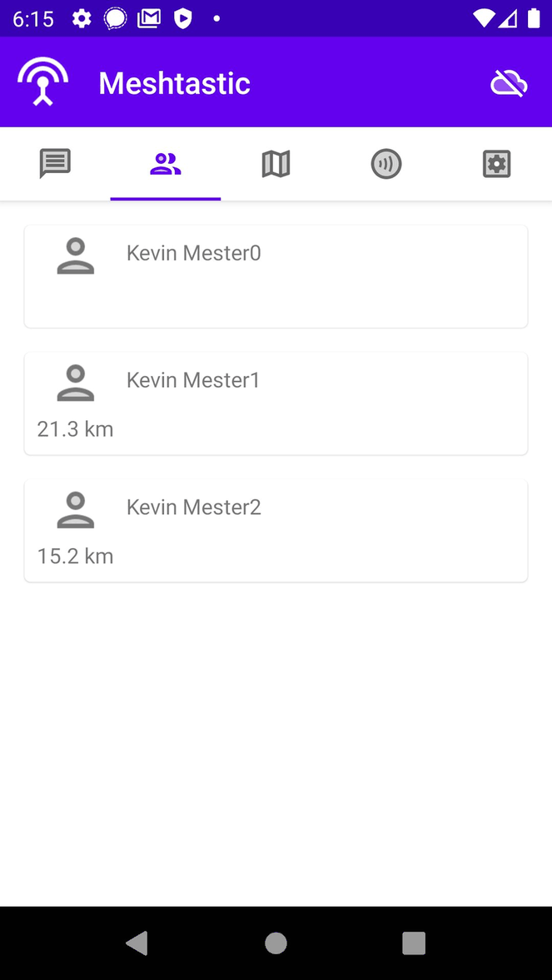
Task: Click the 21.3 km distance label
Action: 75,429
